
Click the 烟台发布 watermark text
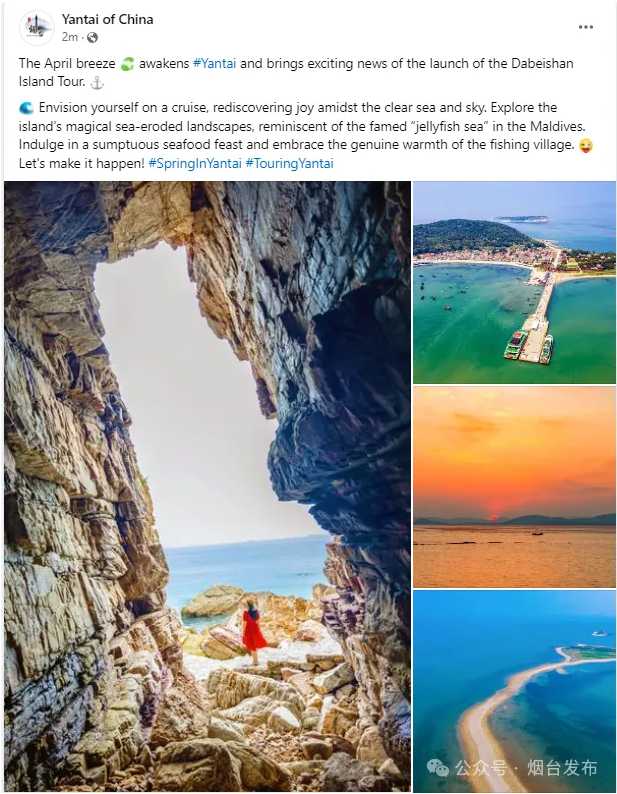[x=562, y=768]
